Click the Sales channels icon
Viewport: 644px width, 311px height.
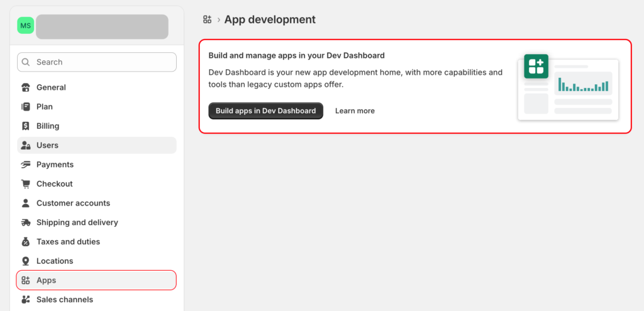coord(25,300)
